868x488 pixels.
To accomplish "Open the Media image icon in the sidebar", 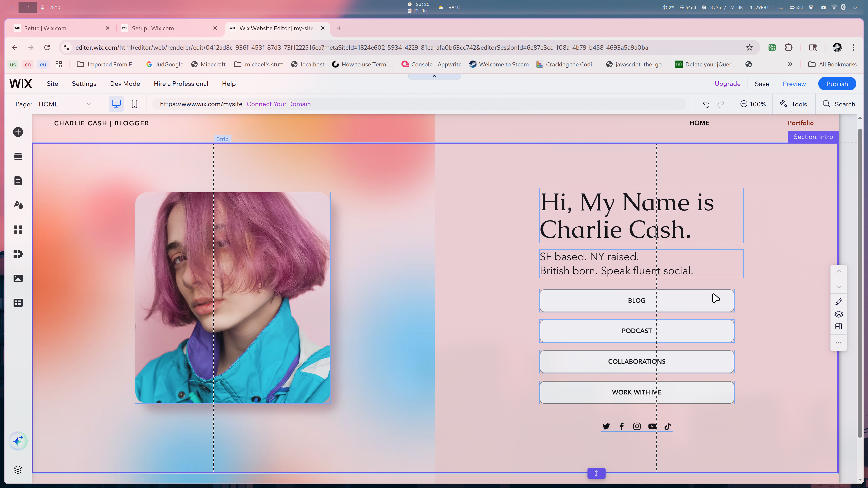I will coord(18,278).
